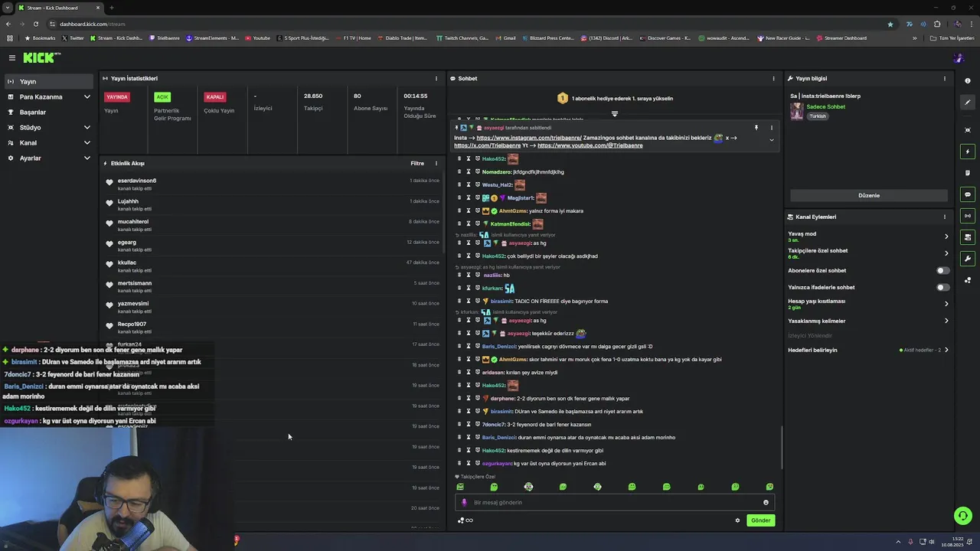Expand the Stüdyo sidebar section
The width and height of the screenshot is (980, 551).
tap(49, 128)
